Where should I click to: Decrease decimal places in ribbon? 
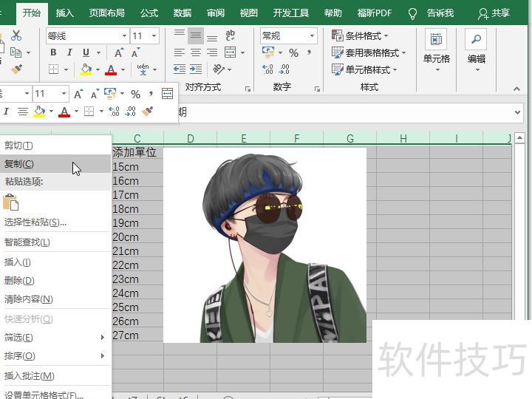(x=284, y=69)
